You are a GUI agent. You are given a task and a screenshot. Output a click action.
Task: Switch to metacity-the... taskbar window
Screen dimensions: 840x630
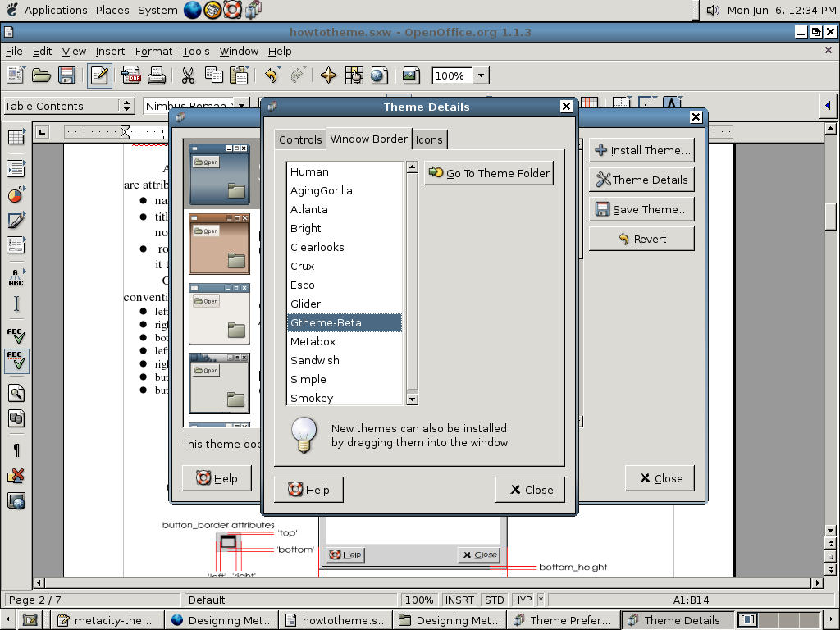click(107, 620)
